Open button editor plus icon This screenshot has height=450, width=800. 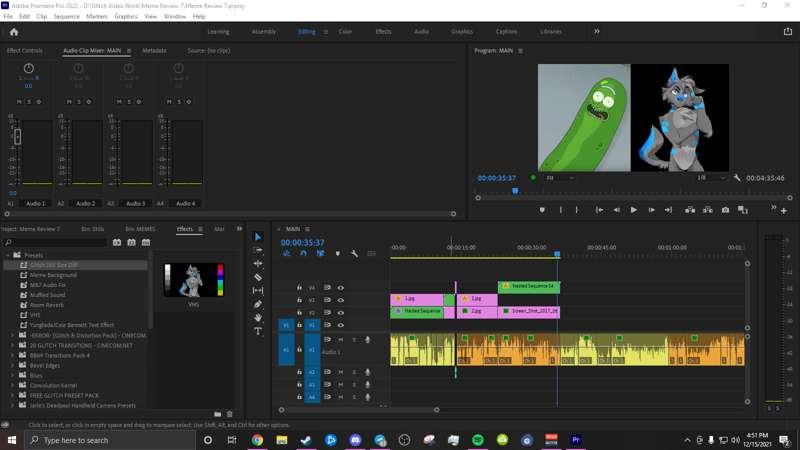point(784,210)
